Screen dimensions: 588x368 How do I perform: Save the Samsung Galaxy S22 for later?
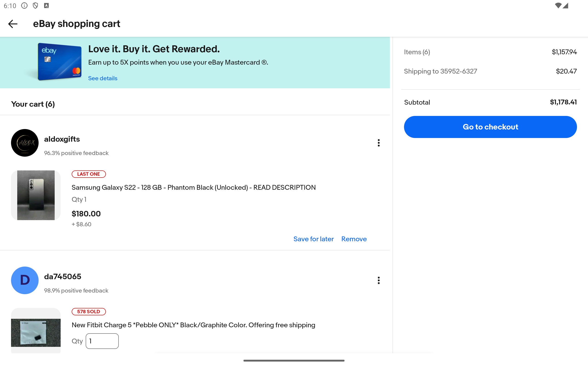pyautogui.click(x=314, y=239)
